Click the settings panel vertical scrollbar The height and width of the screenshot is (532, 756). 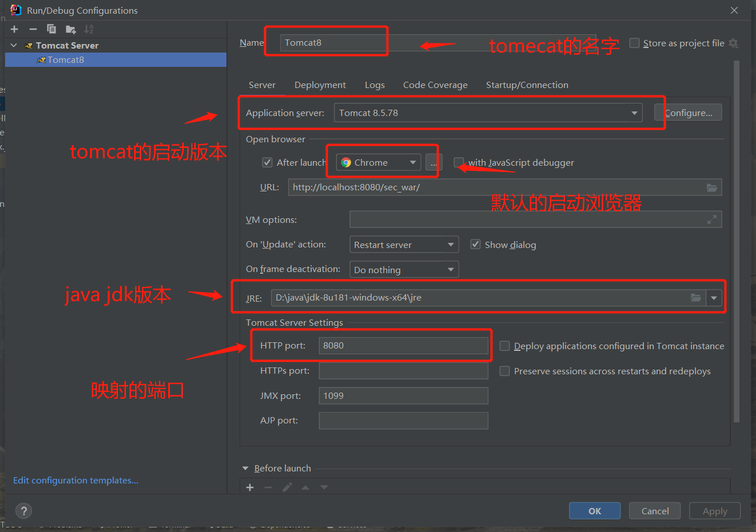coord(737,241)
